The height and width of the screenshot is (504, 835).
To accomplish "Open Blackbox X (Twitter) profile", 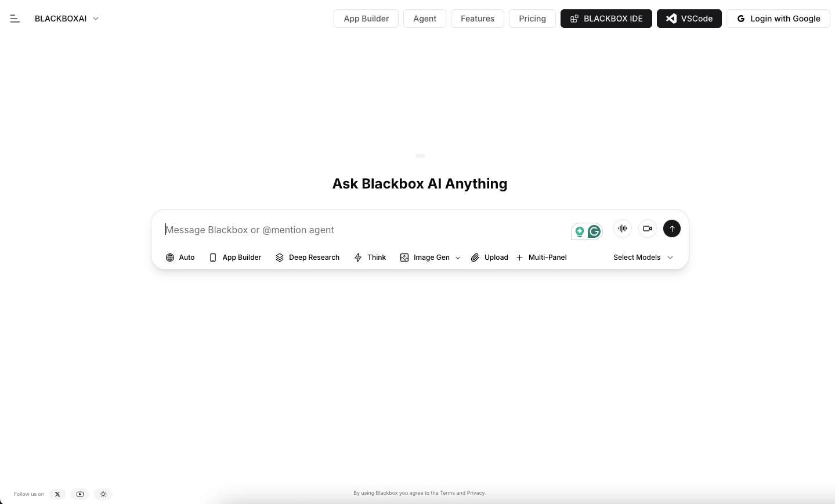I will coord(57,494).
